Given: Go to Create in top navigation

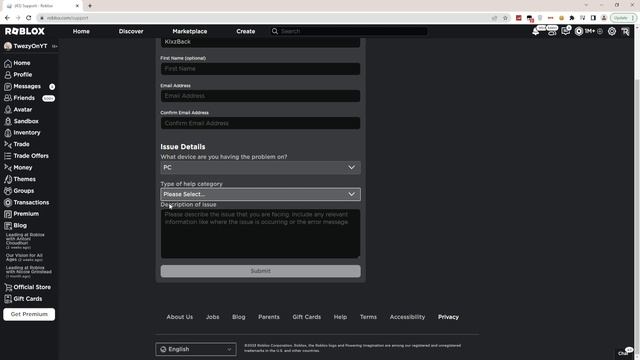Looking at the screenshot, I should pos(246,31).
